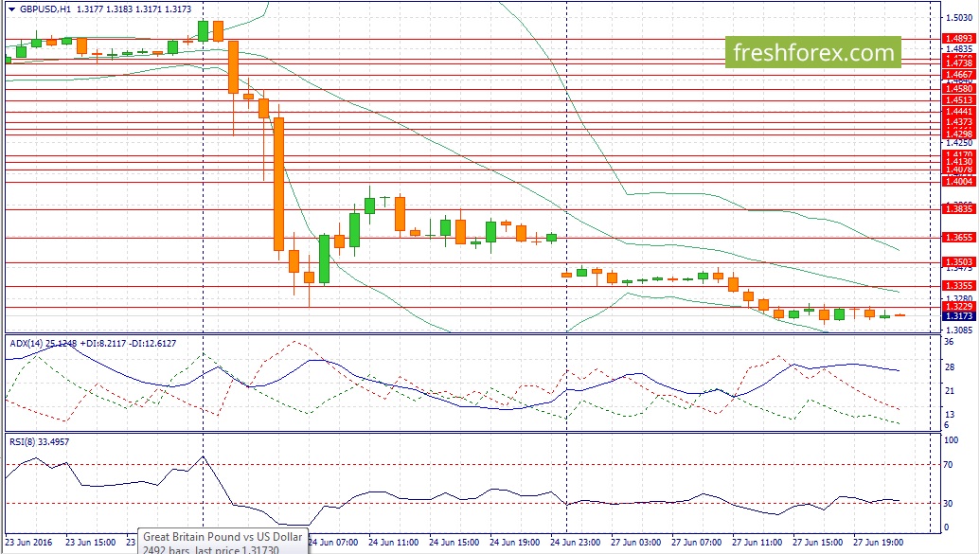Click the GBPUSD,H1 chart title text
Image resolution: width=980 pixels, height=554 pixels.
click(x=40, y=9)
